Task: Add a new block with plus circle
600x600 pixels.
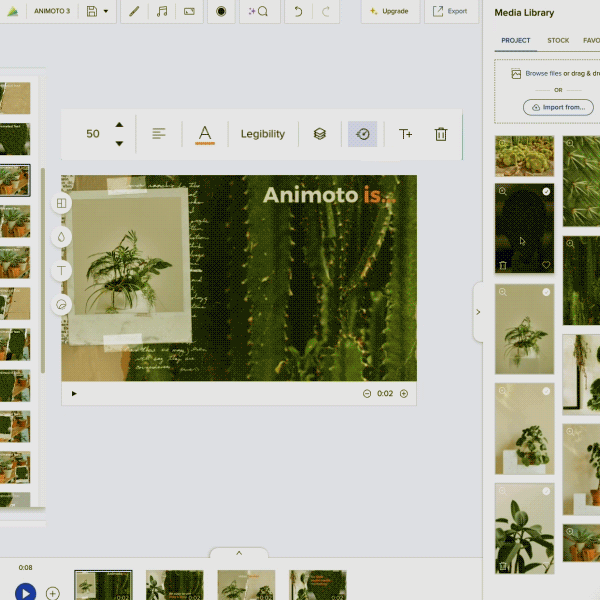Action: pos(52,593)
